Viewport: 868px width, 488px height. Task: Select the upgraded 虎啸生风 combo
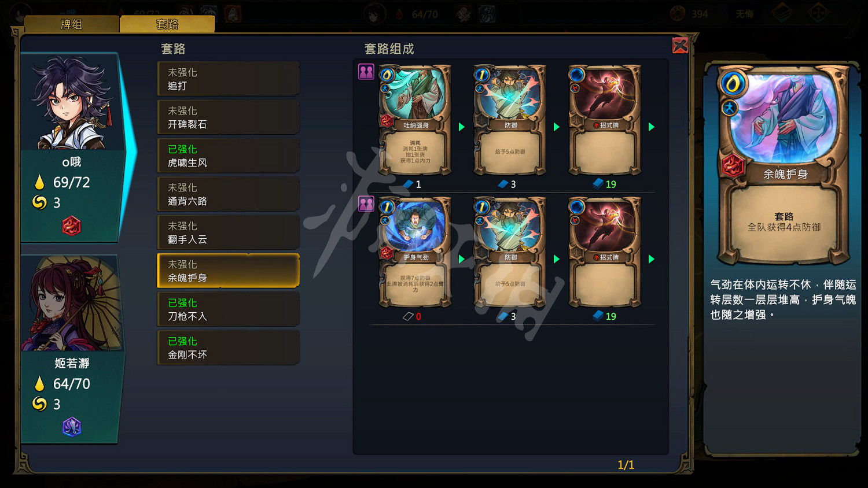[229, 156]
